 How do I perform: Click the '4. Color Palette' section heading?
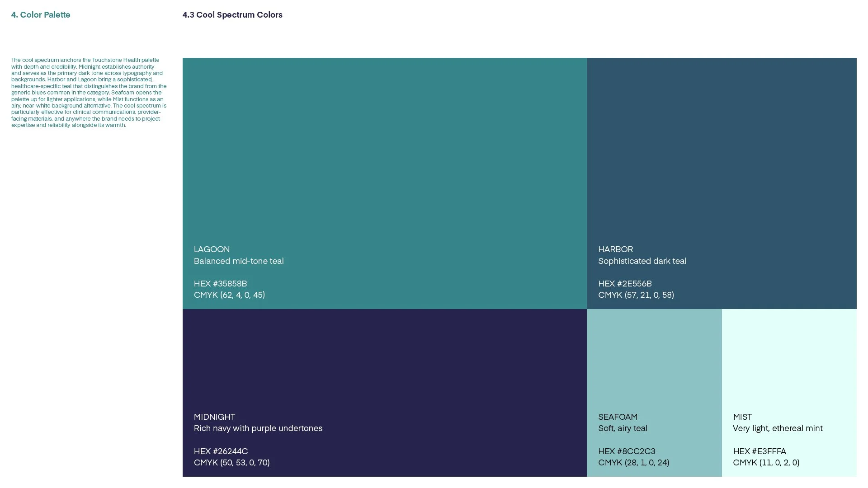41,15
